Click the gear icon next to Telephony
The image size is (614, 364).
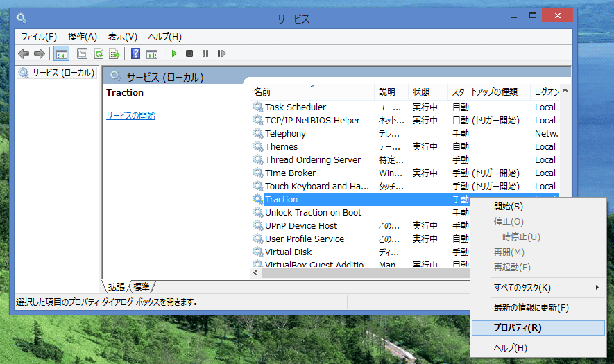[257, 133]
